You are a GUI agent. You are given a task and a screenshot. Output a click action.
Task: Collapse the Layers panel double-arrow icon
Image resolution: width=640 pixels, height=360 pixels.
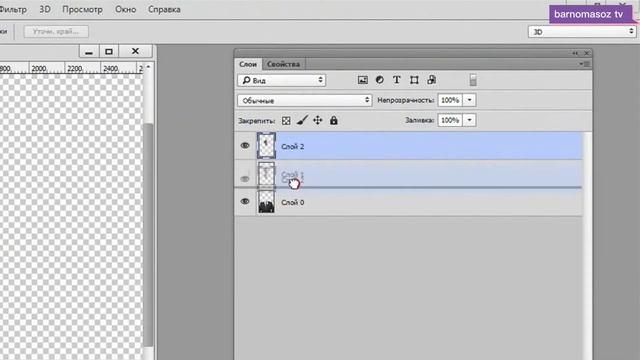575,53
